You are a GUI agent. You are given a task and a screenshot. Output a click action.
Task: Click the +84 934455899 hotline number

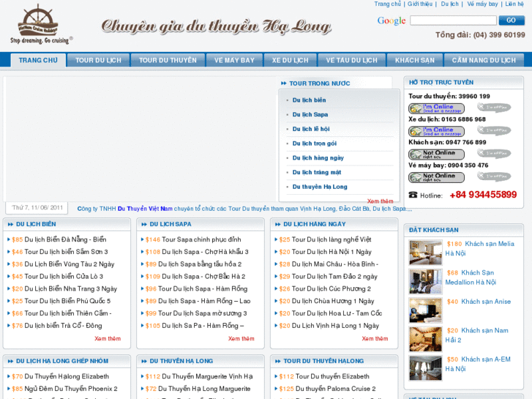[x=483, y=195]
